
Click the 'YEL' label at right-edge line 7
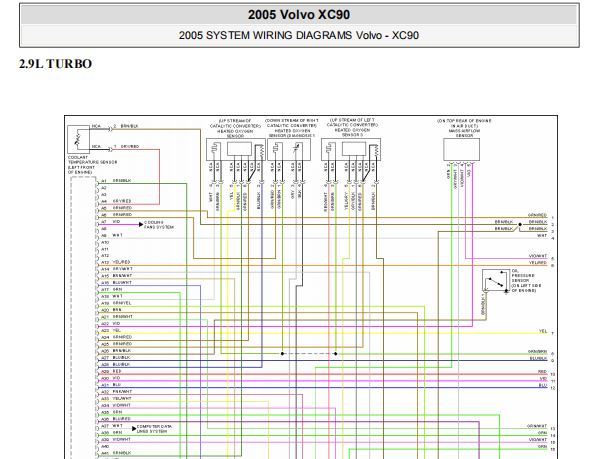543,332
